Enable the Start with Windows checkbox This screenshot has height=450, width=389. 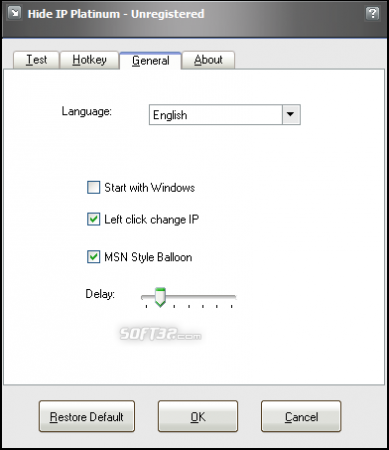tap(93, 187)
